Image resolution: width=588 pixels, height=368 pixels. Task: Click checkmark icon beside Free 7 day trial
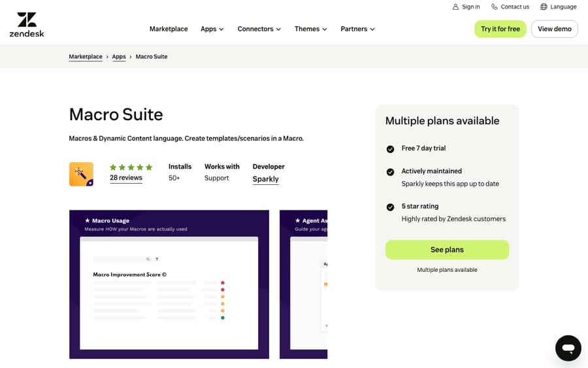390,149
